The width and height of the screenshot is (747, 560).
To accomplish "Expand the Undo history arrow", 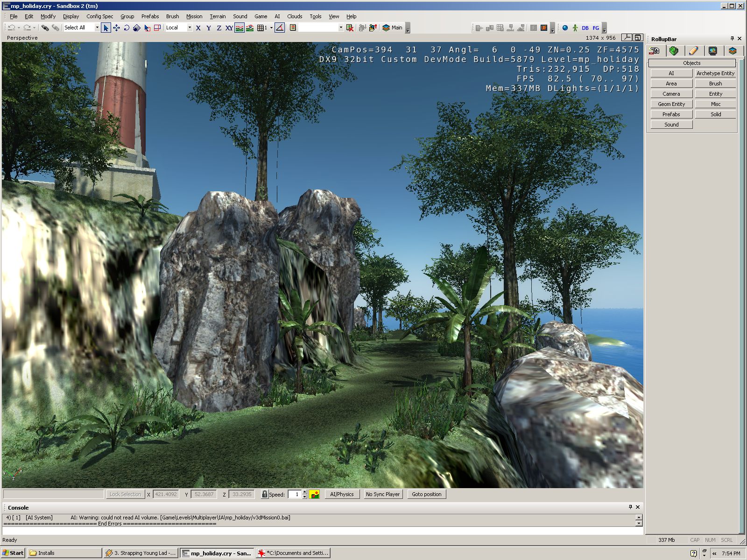I will [x=19, y=28].
